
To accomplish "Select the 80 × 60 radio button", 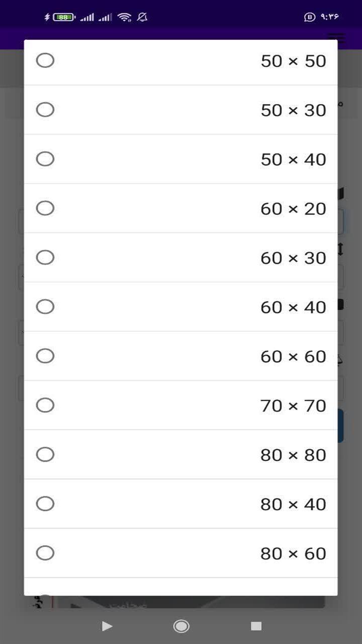I will pos(45,553).
